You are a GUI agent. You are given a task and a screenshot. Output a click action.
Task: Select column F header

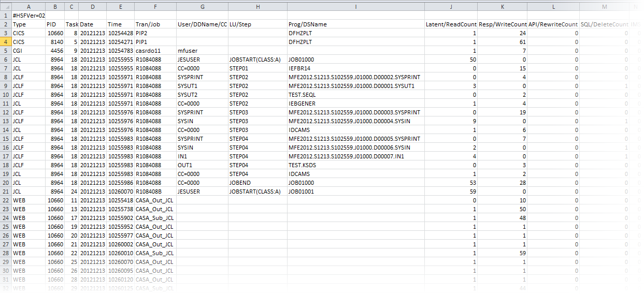point(155,6)
